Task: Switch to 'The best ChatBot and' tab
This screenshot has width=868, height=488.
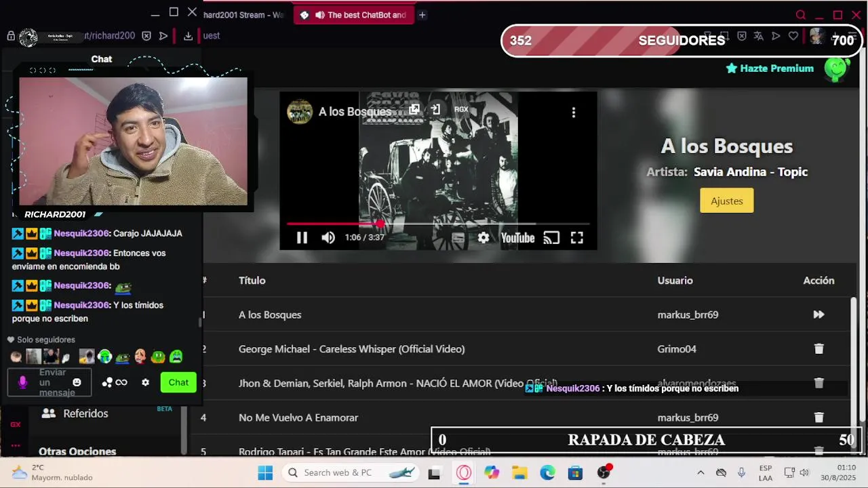Action: (x=353, y=15)
